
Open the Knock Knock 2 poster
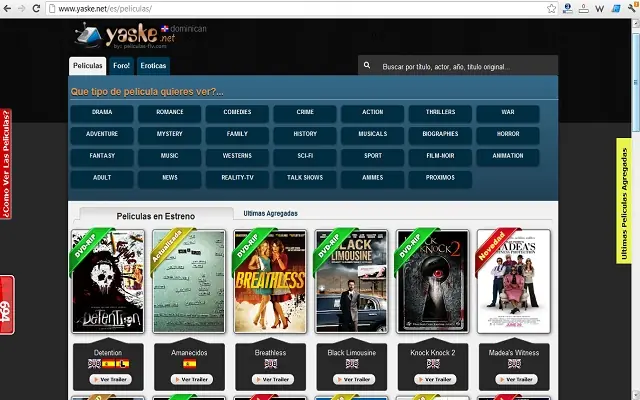[x=433, y=281]
